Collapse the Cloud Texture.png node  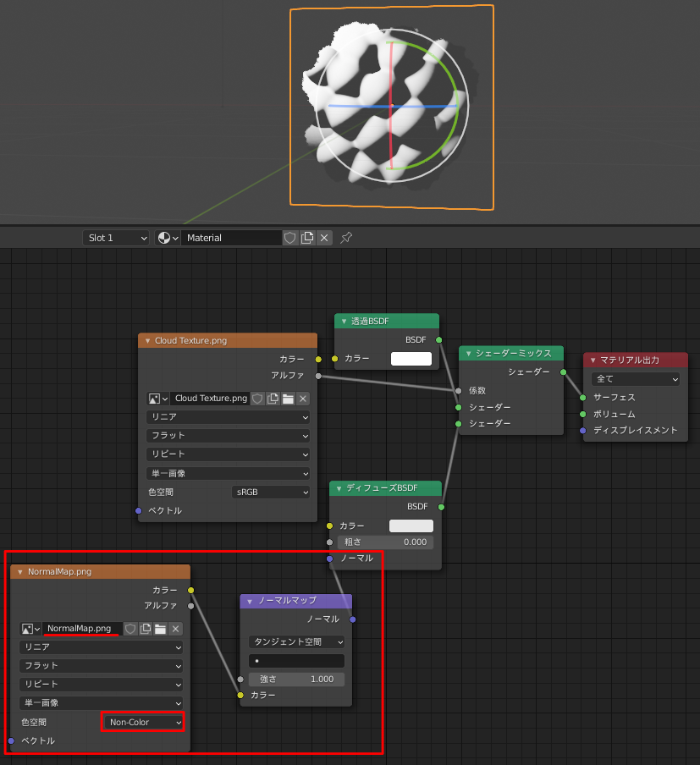147,340
